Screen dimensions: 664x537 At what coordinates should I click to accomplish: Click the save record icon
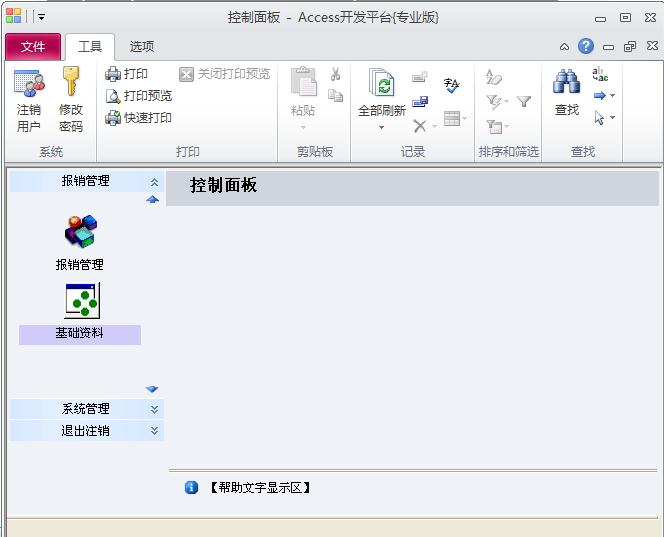[x=420, y=101]
